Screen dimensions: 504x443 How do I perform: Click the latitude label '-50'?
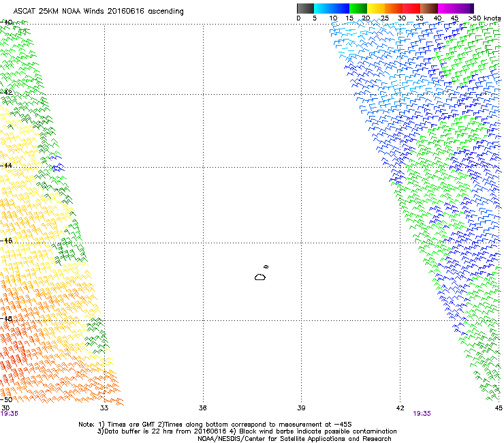point(6,399)
